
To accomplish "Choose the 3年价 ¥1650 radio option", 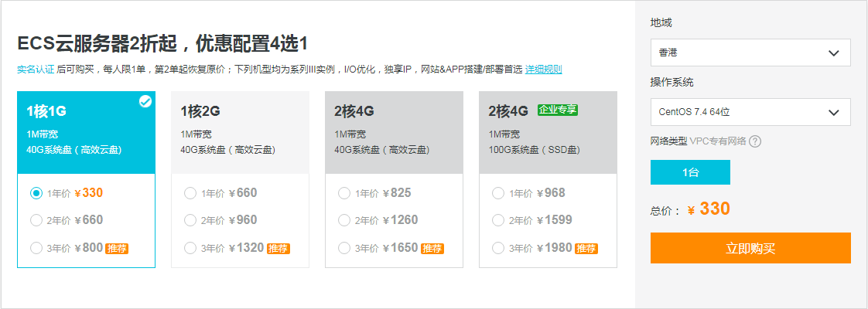I will coord(344,248).
